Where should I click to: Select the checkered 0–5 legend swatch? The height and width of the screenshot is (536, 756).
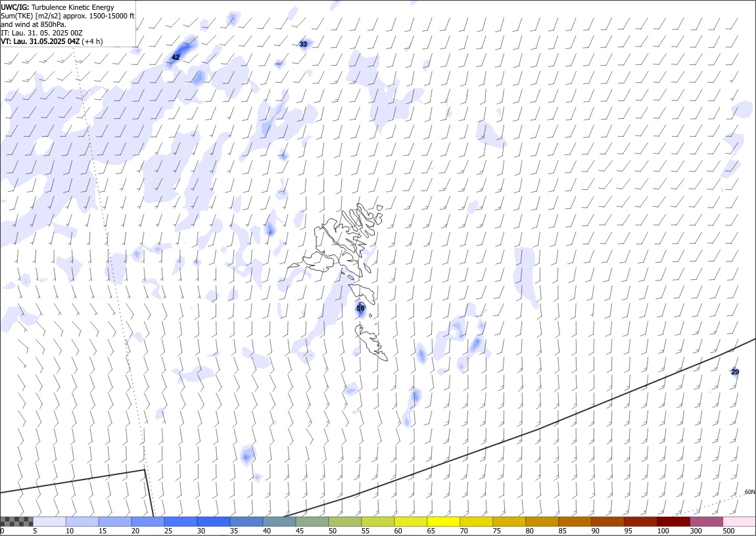click(x=17, y=522)
